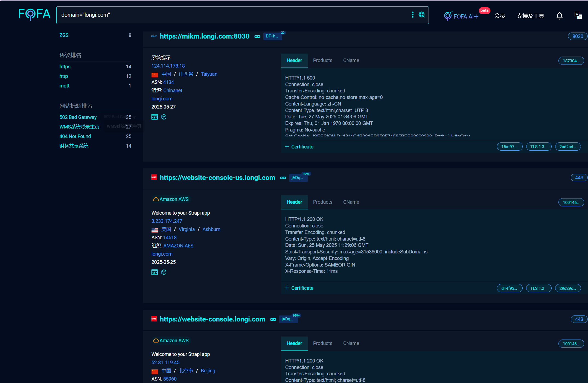
Task: Switch to CName tab for website-console-us result
Action: pos(351,202)
